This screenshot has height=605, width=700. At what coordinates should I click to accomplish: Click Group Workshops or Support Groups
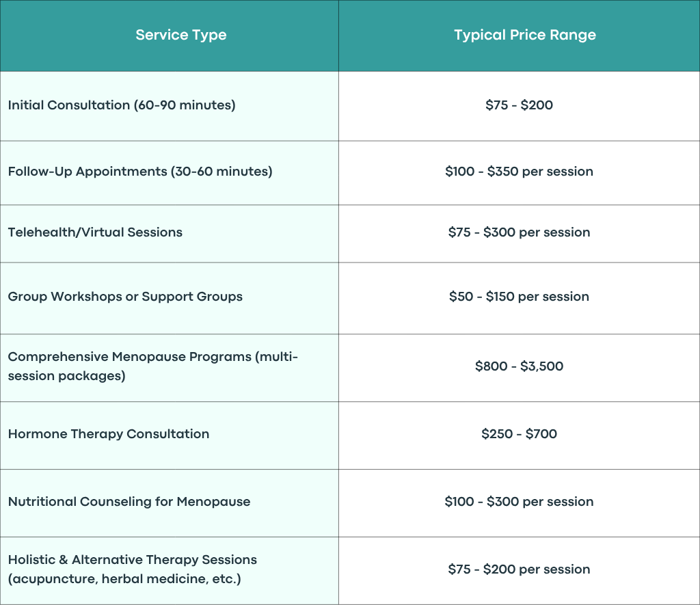pos(126,297)
